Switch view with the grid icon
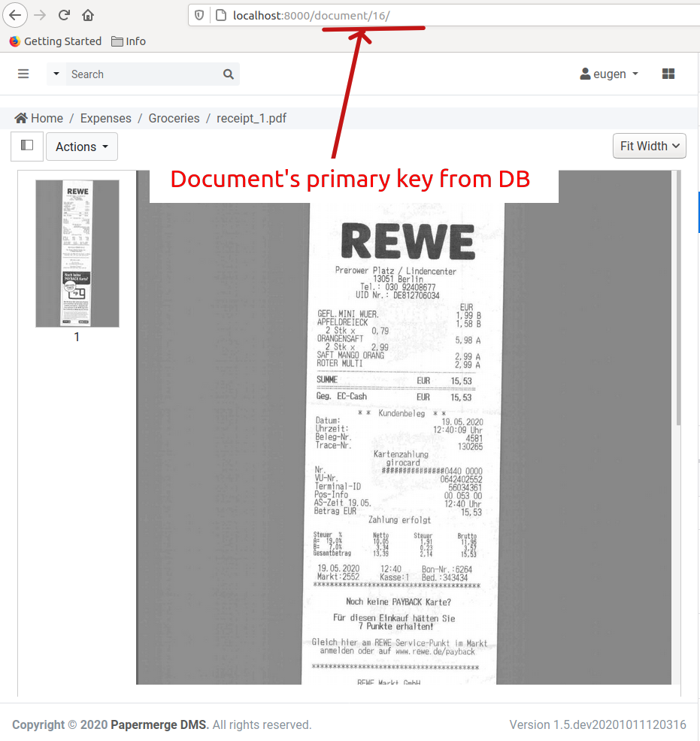The height and width of the screenshot is (741, 700). [668, 74]
